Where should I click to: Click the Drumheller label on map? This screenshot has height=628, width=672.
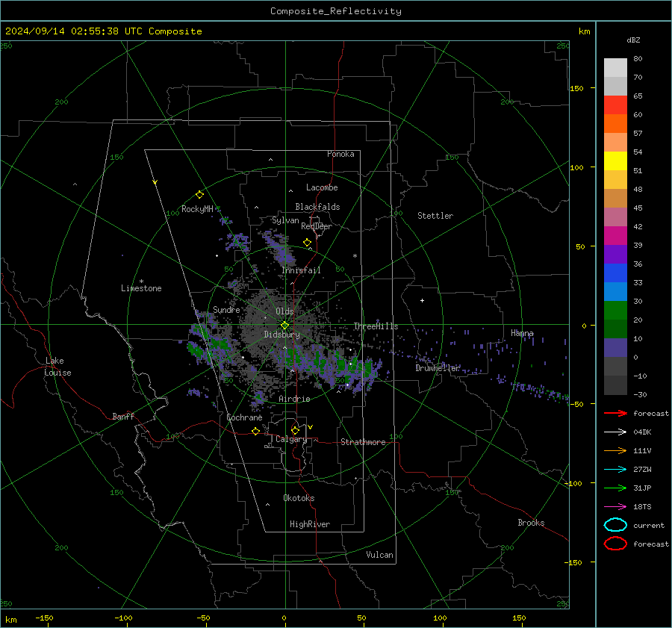coord(438,368)
